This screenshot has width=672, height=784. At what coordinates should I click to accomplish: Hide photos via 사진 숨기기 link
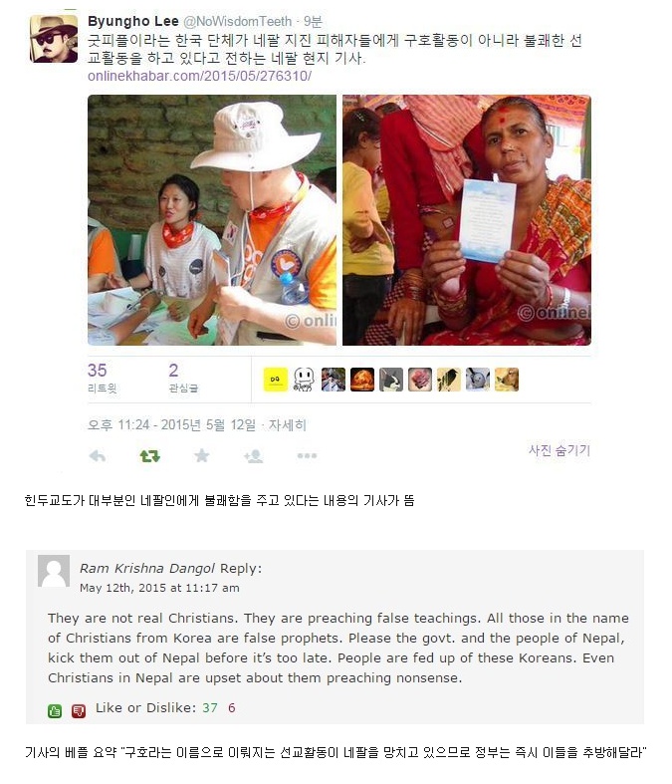coord(560,450)
